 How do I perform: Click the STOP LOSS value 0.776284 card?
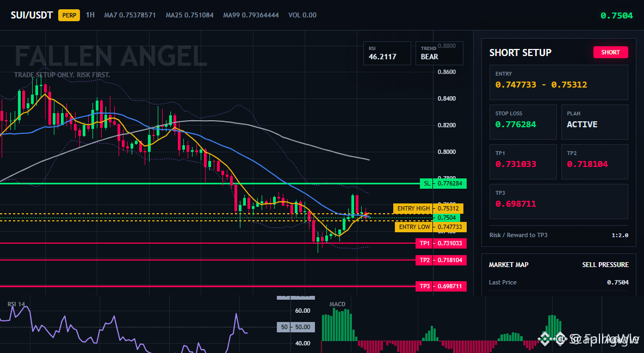523,122
